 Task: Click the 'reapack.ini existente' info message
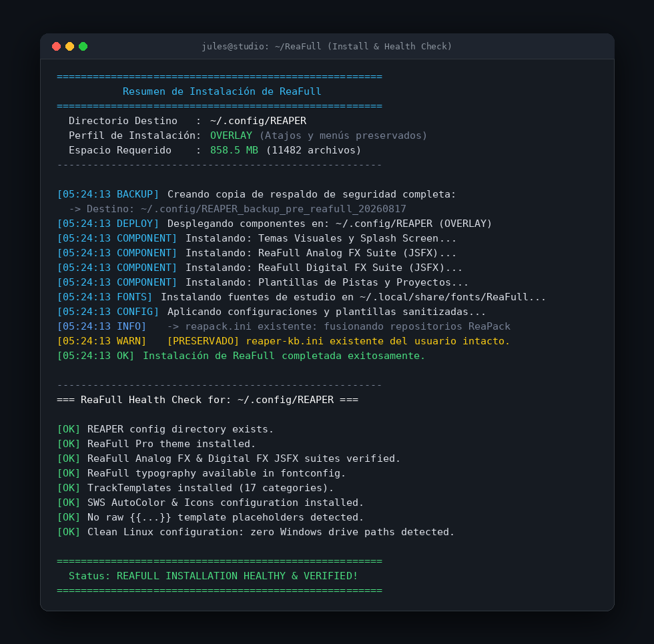[x=339, y=326]
